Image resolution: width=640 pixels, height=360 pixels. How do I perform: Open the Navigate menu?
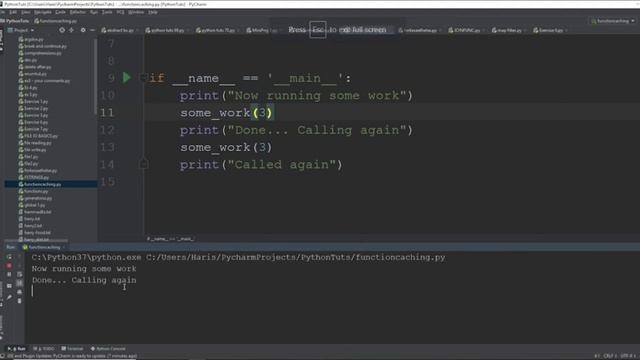coord(42,12)
